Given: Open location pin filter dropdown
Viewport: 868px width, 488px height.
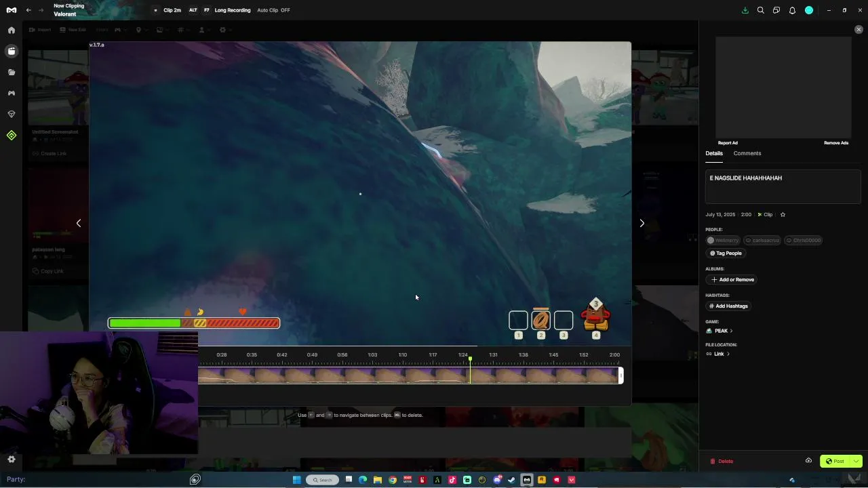Looking at the screenshot, I should coord(141,30).
